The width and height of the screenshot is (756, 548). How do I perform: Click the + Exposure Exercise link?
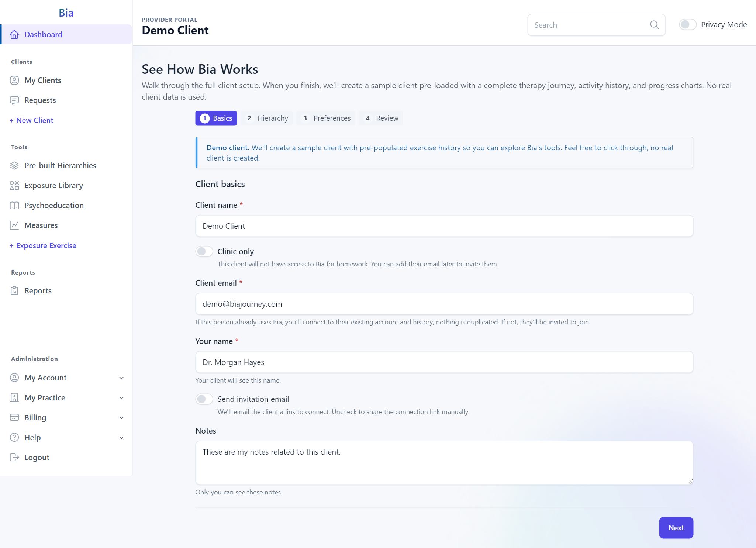pos(43,245)
